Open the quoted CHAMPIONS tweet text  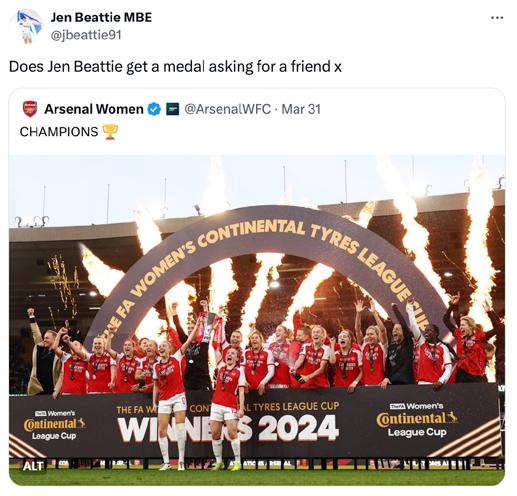pyautogui.click(x=59, y=132)
